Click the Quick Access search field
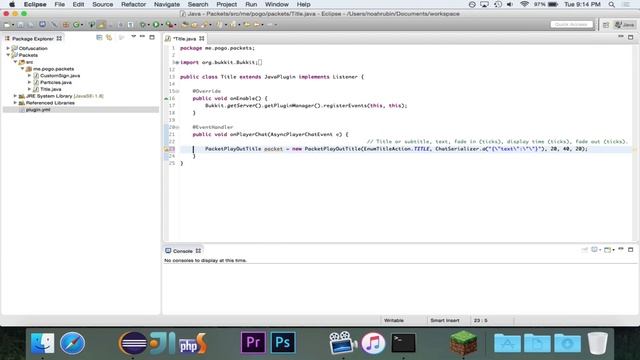The image size is (640, 360). pos(571,24)
